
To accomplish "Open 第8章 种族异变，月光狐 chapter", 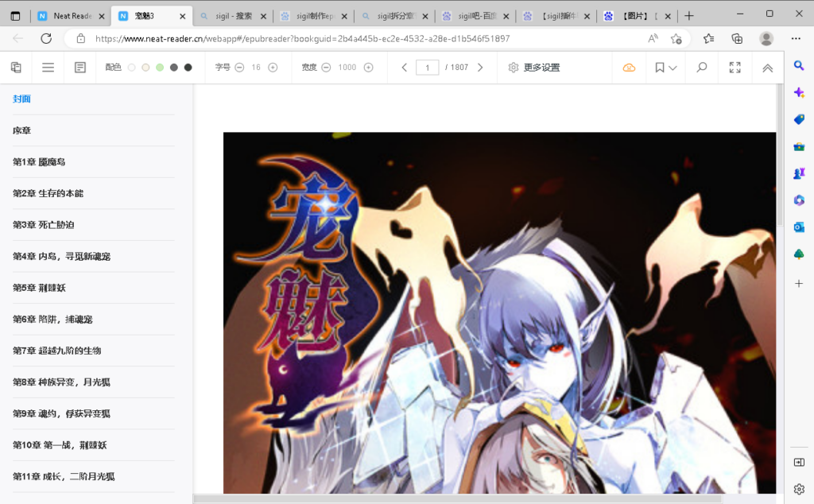I will [61, 382].
